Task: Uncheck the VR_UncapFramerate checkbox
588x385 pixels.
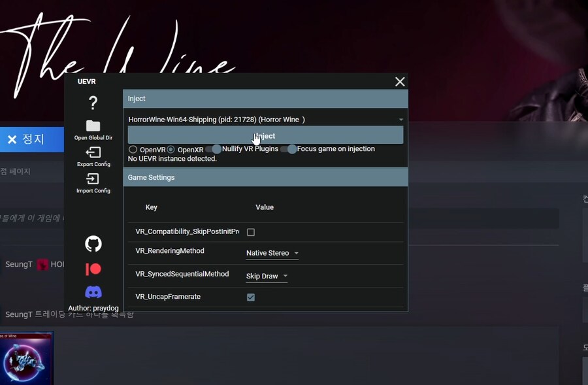Action: coord(251,297)
